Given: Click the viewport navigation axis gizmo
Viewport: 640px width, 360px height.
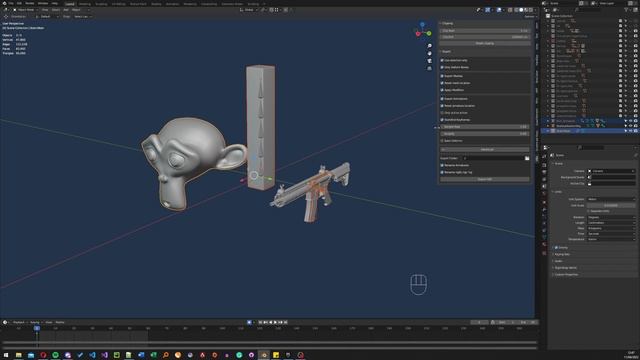Looking at the screenshot, I should tap(423, 31).
